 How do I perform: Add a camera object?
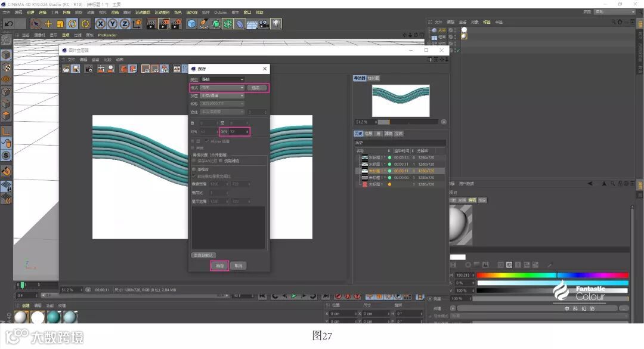click(x=264, y=24)
